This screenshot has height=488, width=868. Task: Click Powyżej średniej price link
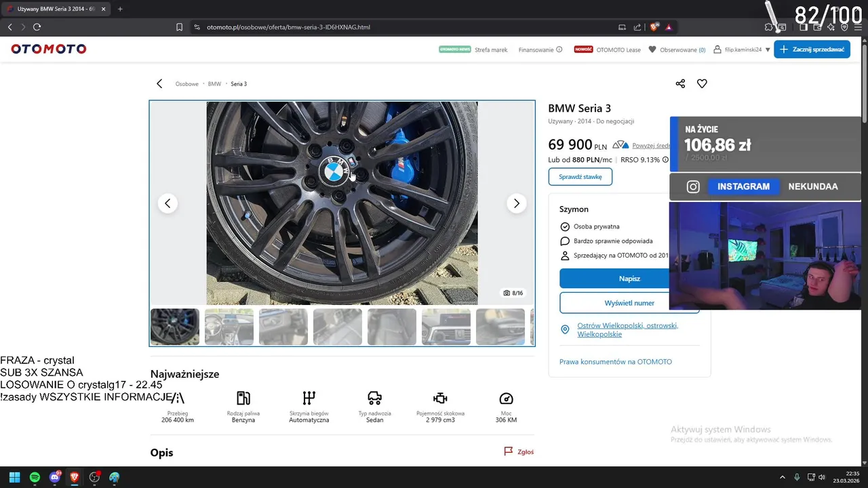(651, 146)
